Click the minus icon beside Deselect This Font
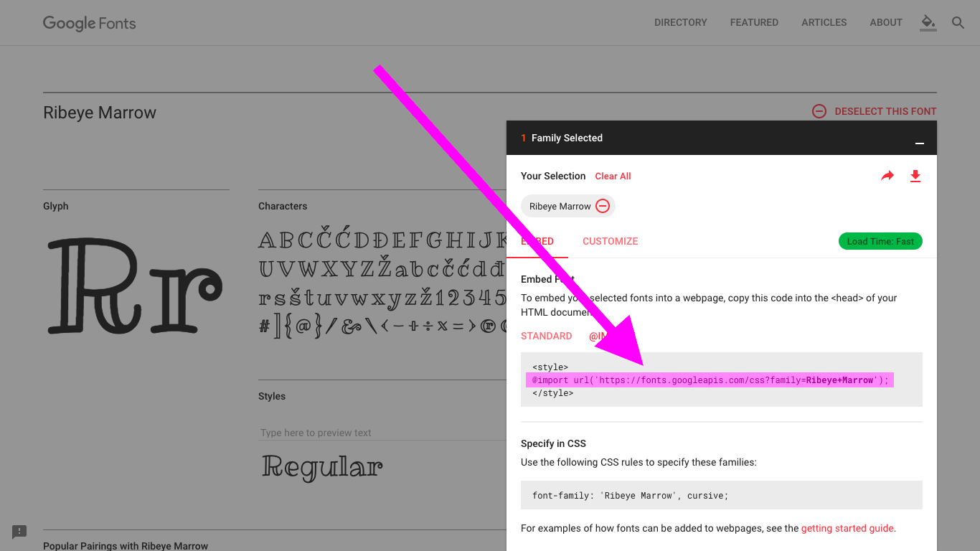This screenshot has height=551, width=980. click(819, 111)
